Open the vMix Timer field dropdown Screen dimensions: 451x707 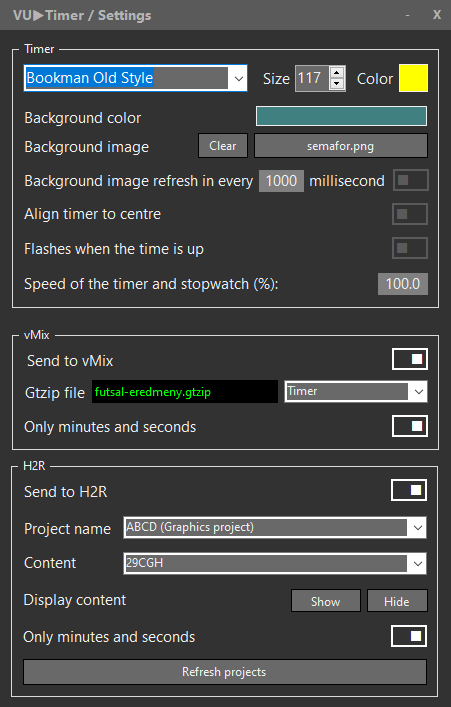(356, 391)
